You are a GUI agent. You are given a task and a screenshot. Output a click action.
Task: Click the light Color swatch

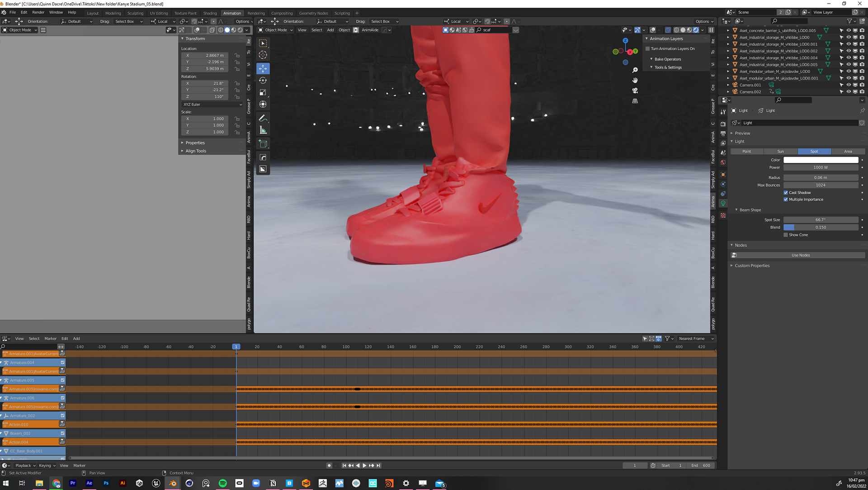[x=820, y=160]
